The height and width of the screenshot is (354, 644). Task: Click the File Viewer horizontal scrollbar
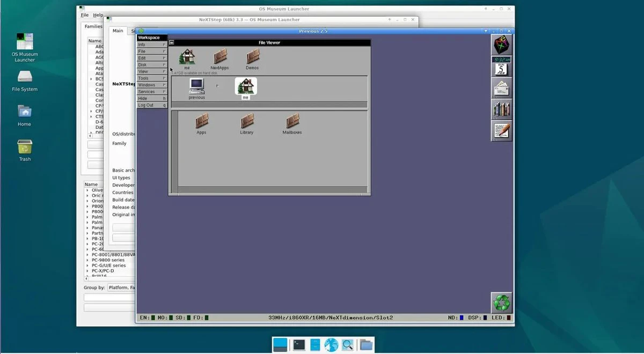[x=273, y=189]
